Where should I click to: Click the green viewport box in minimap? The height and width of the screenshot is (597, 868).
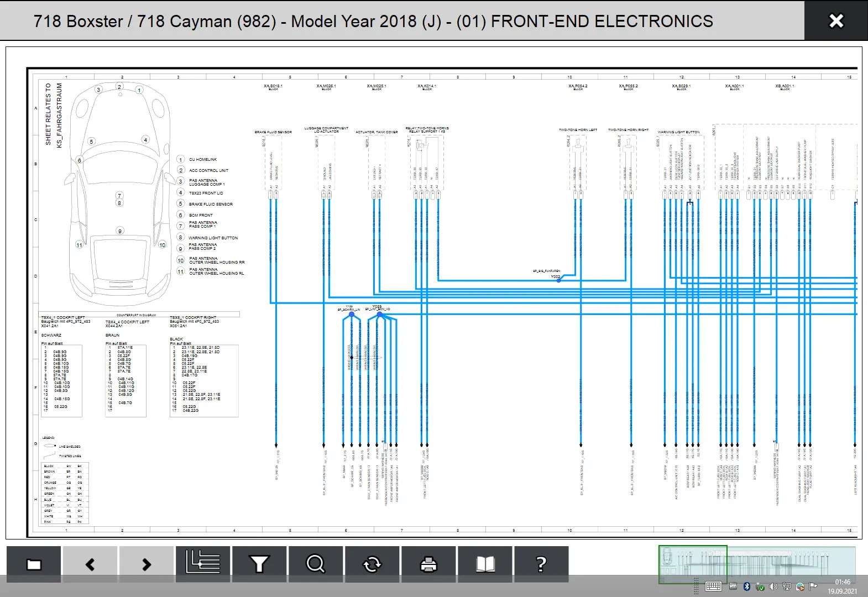(692, 564)
